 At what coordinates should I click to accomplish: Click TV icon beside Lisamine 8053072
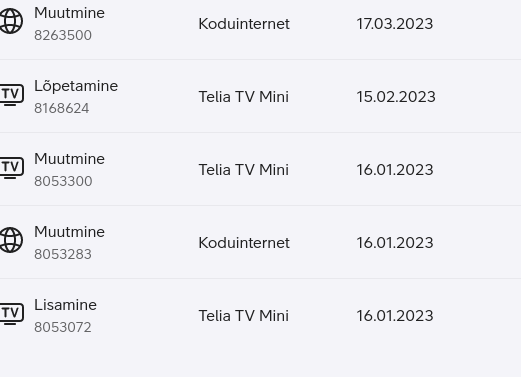coord(12,314)
